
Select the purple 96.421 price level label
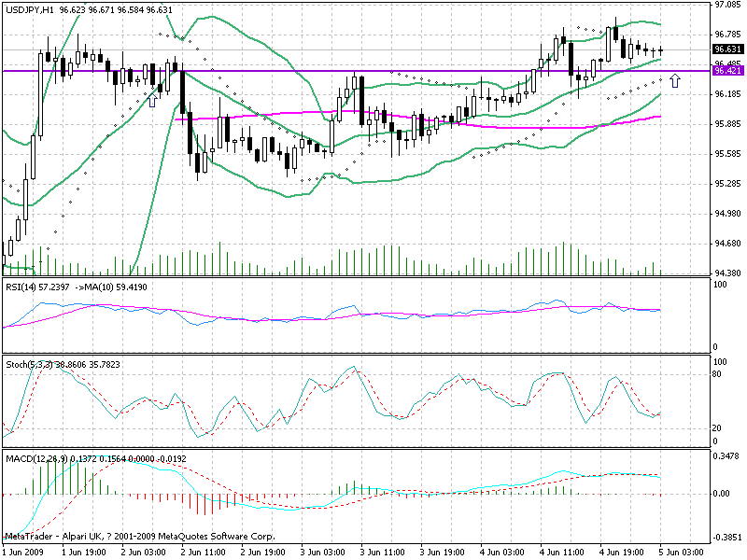727,71
